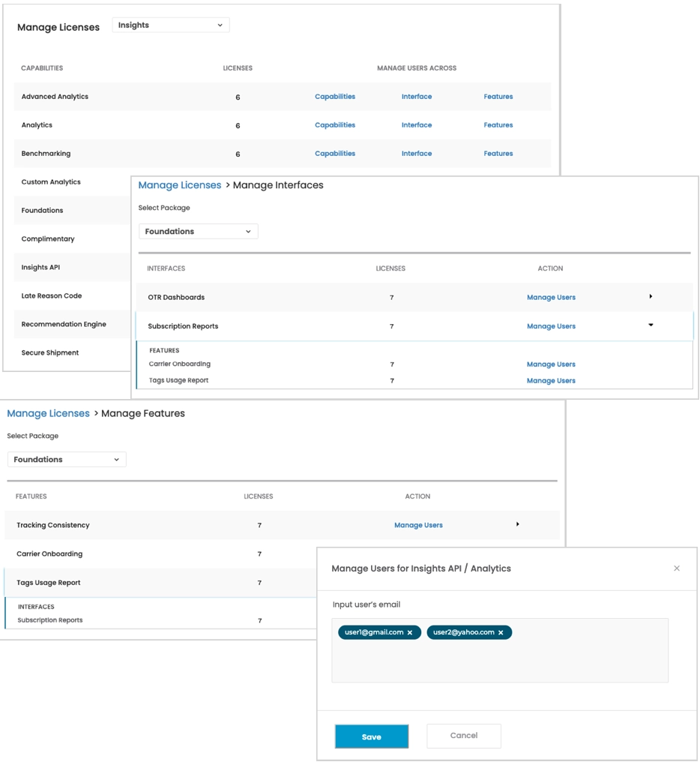Expand the Tracking Consistency row arrow
Viewport: 700px width, 768px height.
pyautogui.click(x=518, y=524)
